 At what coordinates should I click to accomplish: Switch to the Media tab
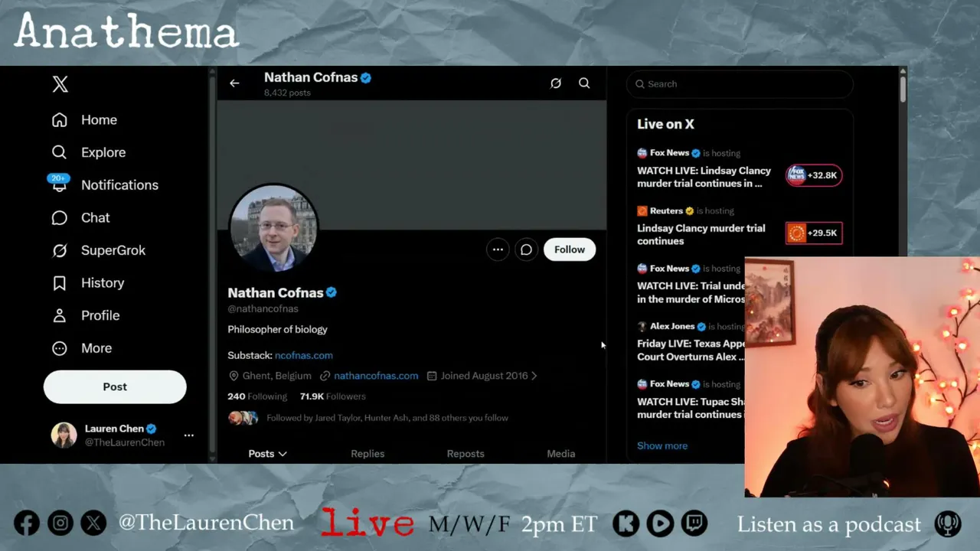pyautogui.click(x=561, y=454)
